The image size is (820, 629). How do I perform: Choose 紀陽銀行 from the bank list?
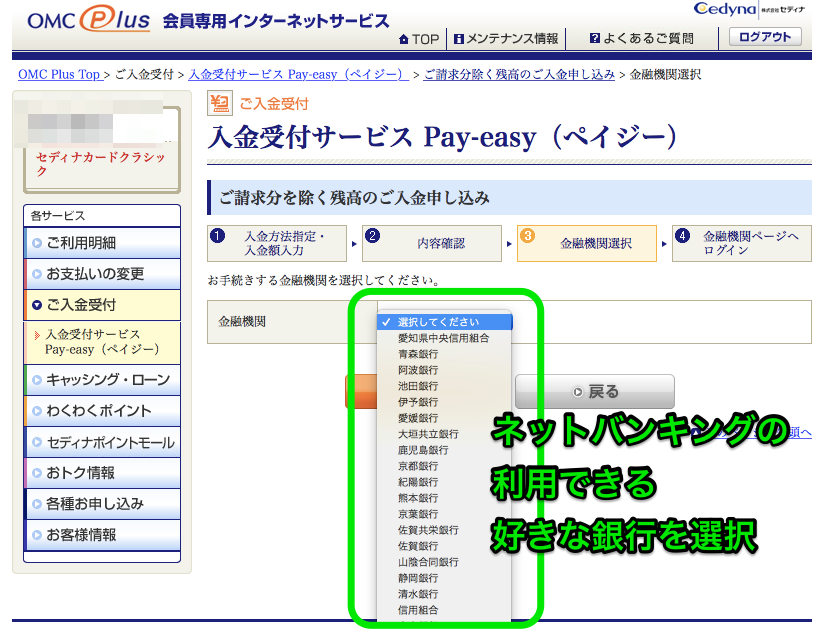pyautogui.click(x=445, y=482)
